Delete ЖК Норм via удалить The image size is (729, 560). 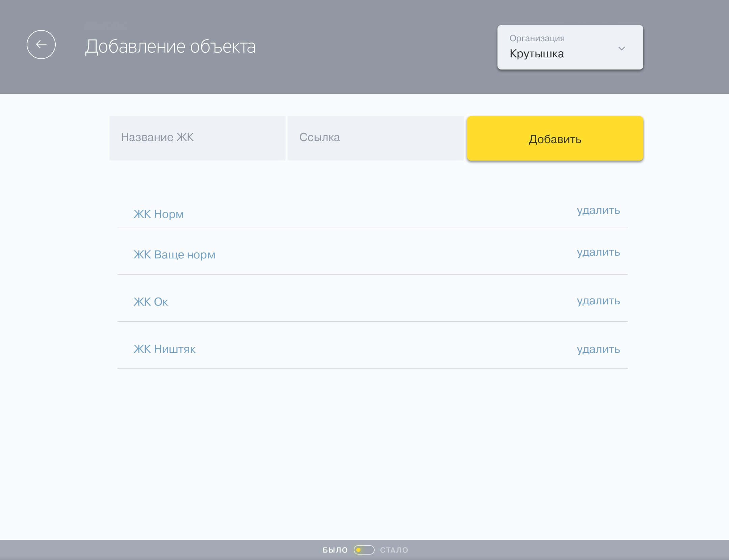[598, 210]
